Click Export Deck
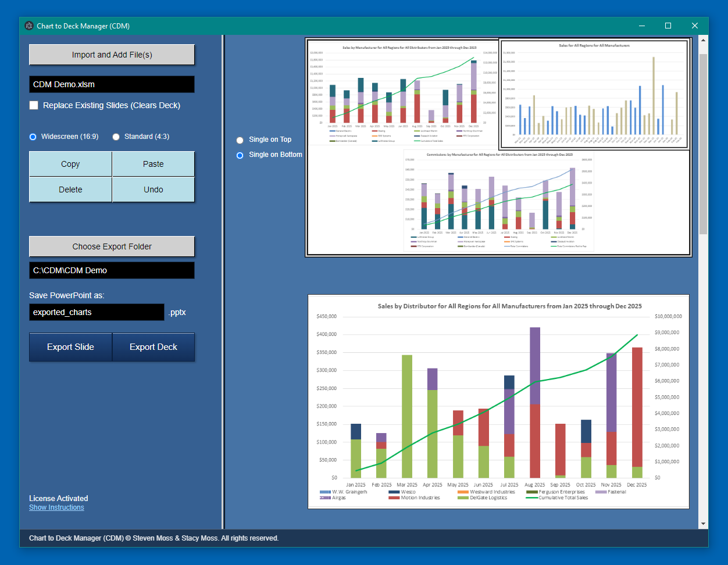728x565 pixels. [x=153, y=347]
